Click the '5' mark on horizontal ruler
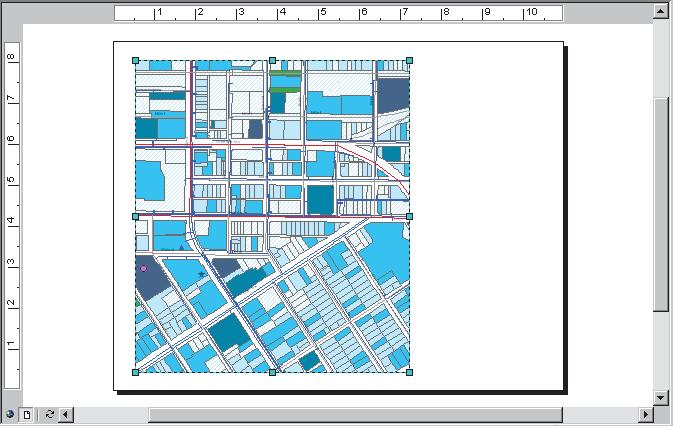 [x=323, y=12]
